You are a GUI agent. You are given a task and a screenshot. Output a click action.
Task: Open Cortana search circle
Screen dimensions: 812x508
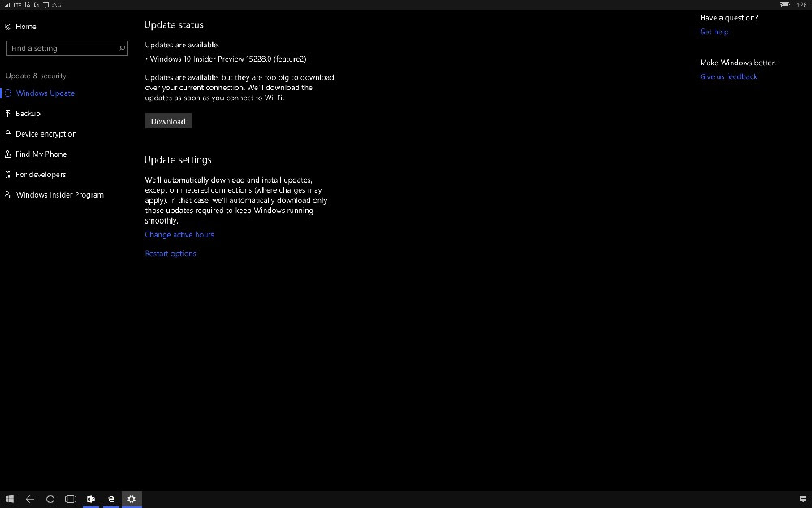point(50,499)
